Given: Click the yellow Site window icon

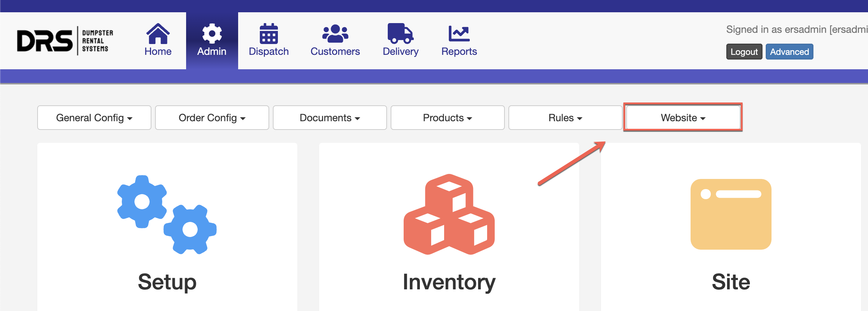Looking at the screenshot, I should click(x=731, y=214).
